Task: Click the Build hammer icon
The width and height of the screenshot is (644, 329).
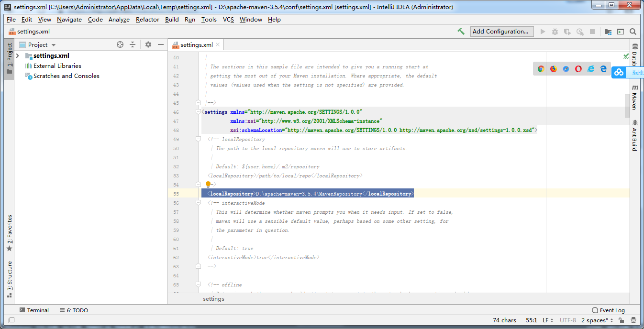Action: point(461,31)
